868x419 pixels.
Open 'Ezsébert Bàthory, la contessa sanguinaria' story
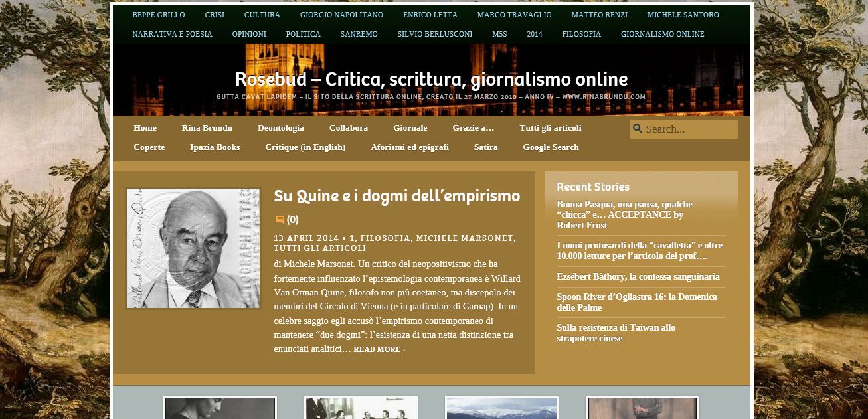638,276
